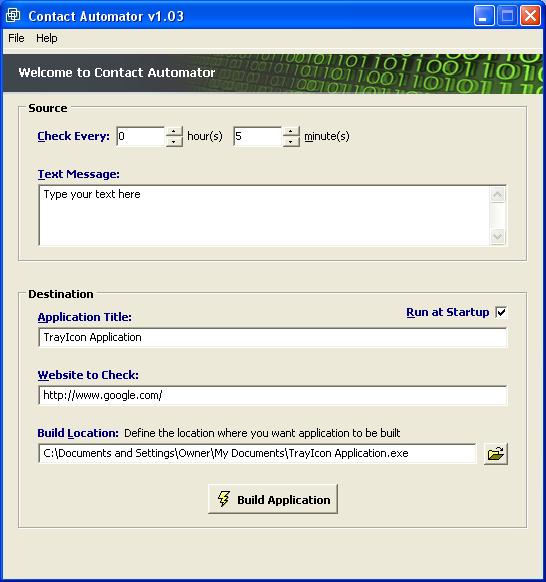
Task: Click the Text Message scrollbar down arrow
Action: 497,236
